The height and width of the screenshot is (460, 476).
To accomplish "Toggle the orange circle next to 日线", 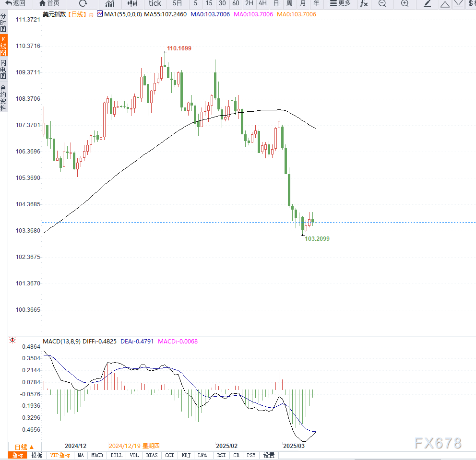I will (91, 14).
